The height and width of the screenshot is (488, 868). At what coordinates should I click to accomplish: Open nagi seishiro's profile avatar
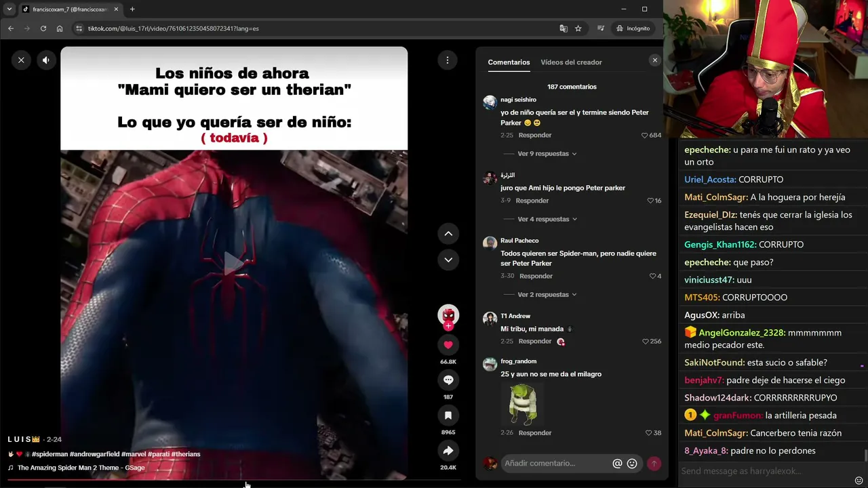tap(490, 102)
